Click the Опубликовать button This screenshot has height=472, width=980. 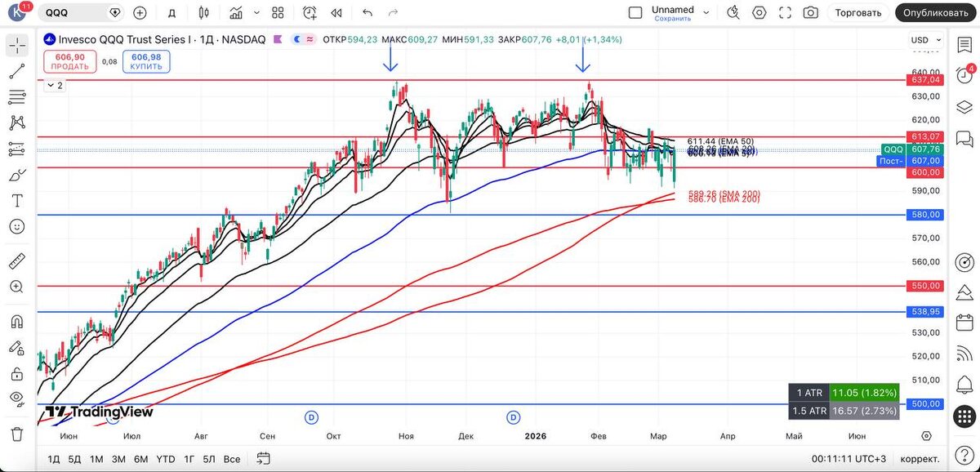click(x=935, y=12)
